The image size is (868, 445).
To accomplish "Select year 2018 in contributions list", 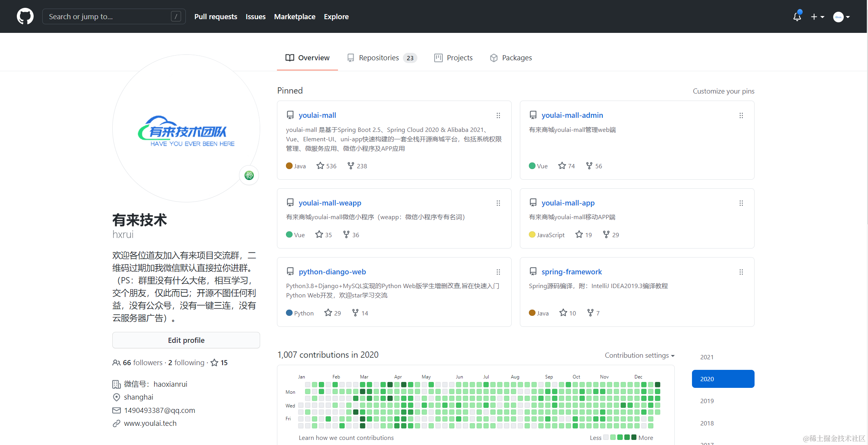I will coord(707,423).
